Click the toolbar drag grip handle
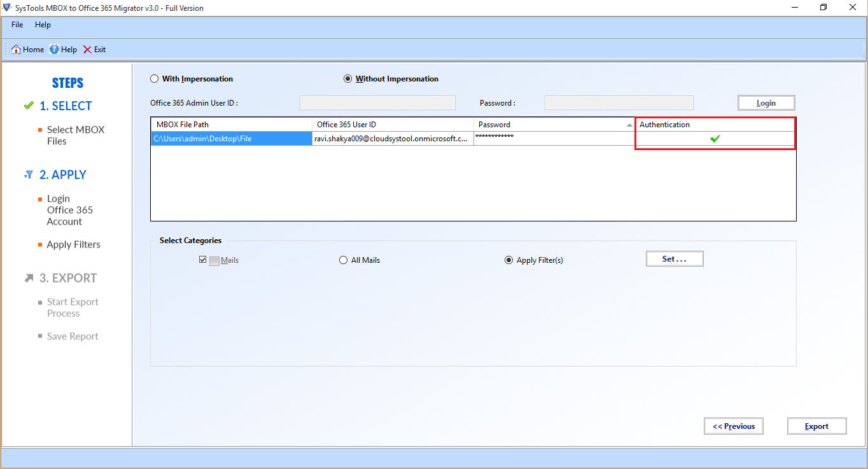 pyautogui.click(x=7, y=49)
